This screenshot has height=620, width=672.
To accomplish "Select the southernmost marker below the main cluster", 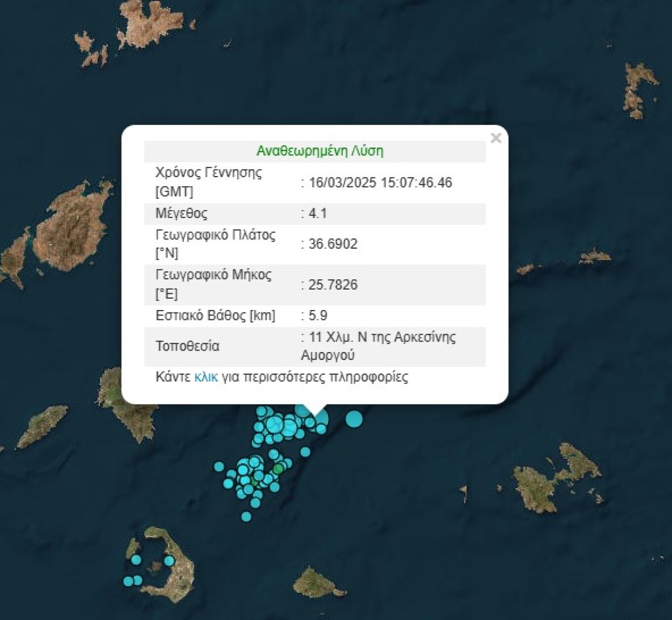I will click(x=246, y=517).
